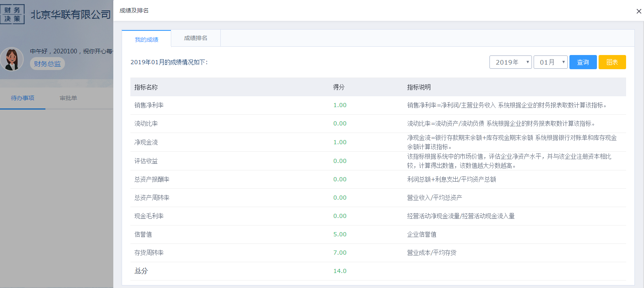Expand the 01月 month dropdown
Image resolution: width=644 pixels, height=288 pixels.
[550, 62]
